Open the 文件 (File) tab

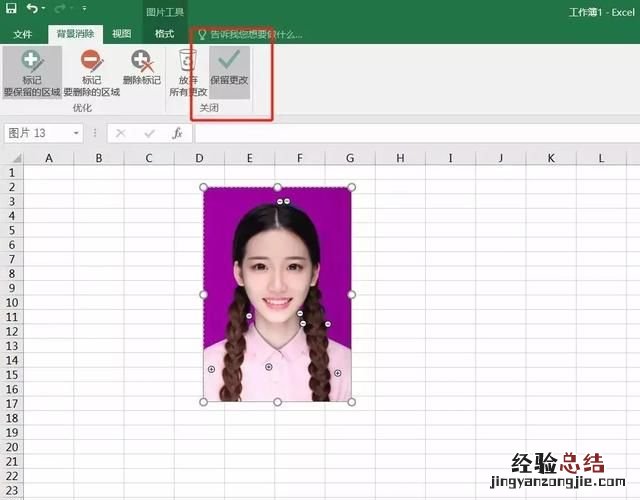click(22, 34)
